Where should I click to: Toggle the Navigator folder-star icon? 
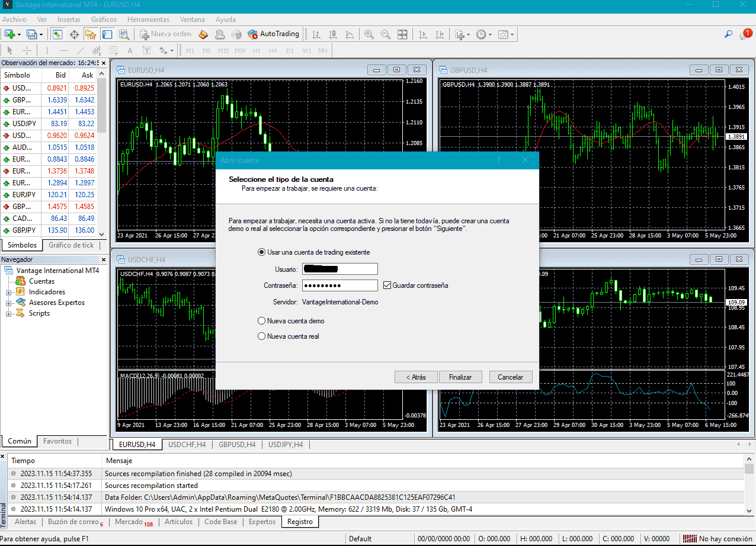tap(91, 34)
